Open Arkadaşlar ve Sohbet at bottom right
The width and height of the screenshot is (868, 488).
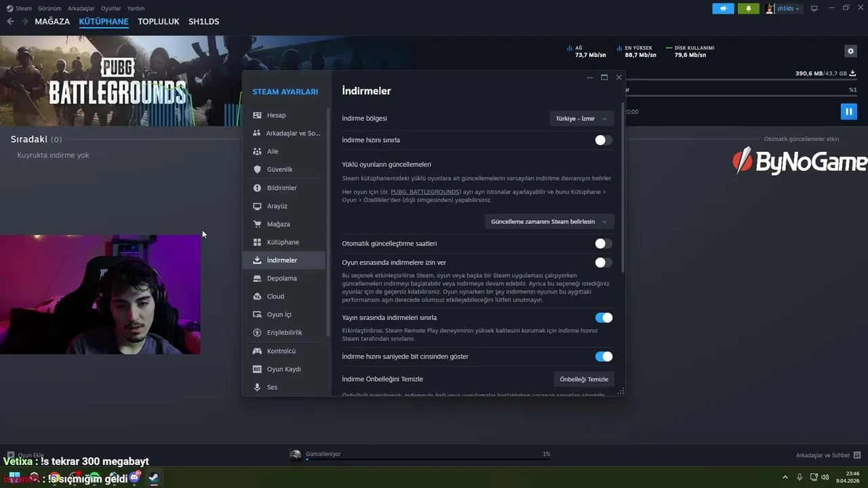(828, 455)
